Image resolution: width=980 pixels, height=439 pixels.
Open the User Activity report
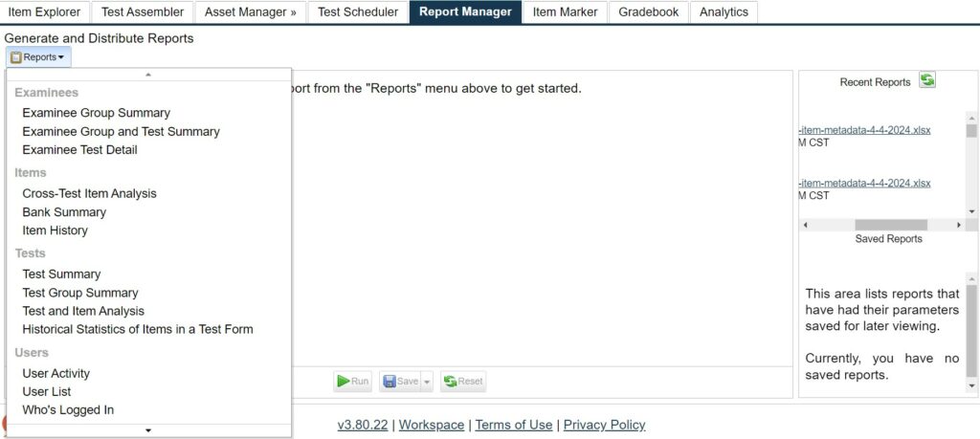(56, 373)
